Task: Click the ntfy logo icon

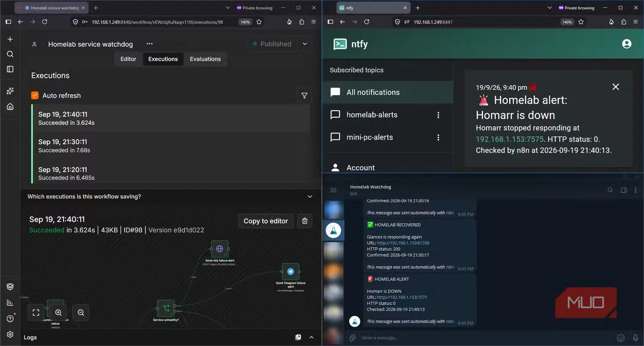Action: 340,44
